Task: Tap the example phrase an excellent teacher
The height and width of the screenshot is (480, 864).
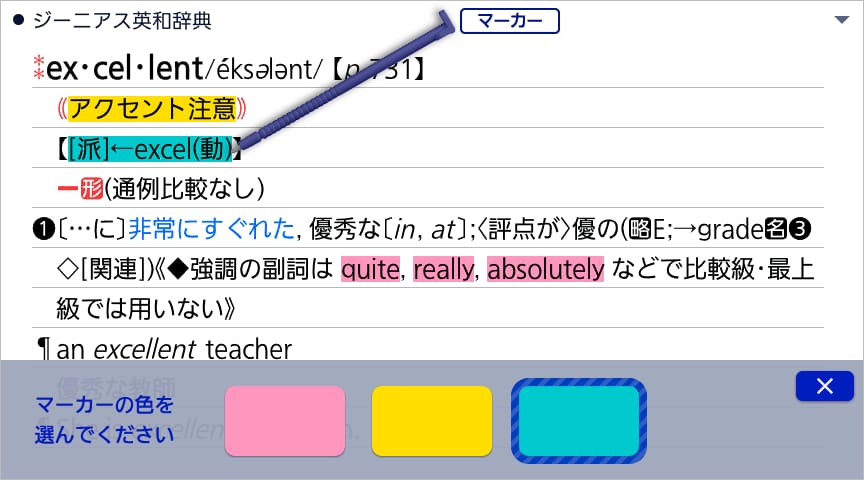Action: point(174,349)
